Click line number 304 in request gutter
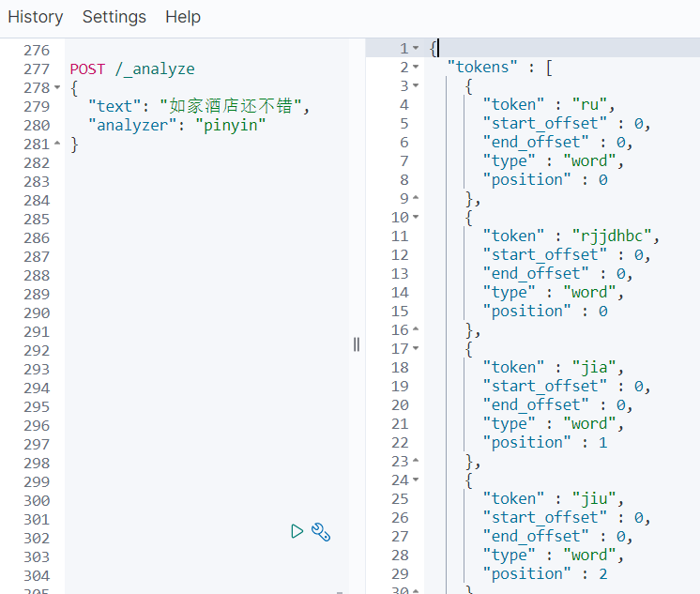 (37, 575)
